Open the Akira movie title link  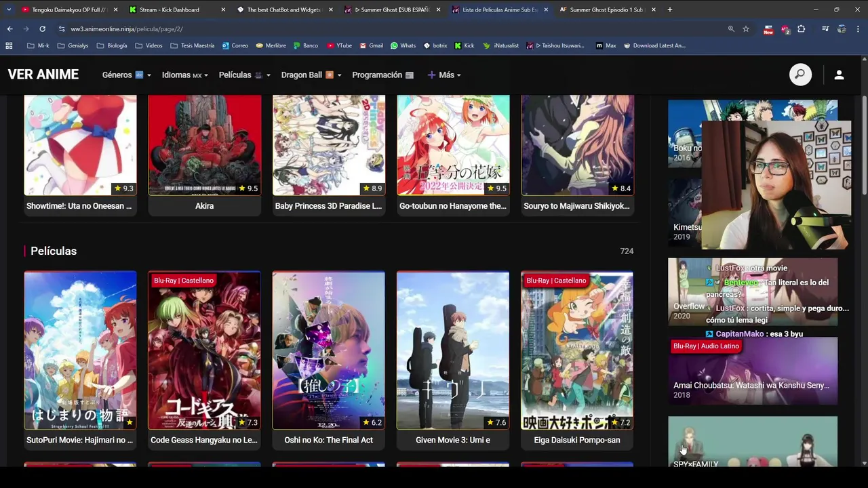click(204, 206)
